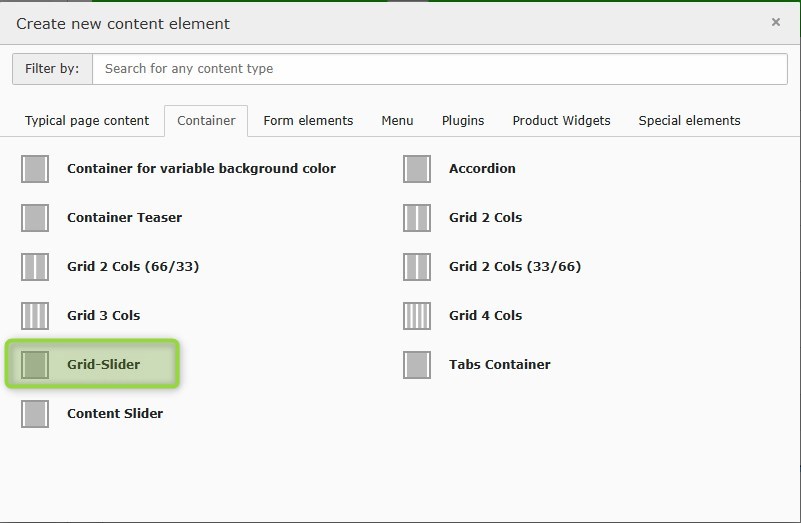Click the Tabs Container icon

click(x=417, y=365)
